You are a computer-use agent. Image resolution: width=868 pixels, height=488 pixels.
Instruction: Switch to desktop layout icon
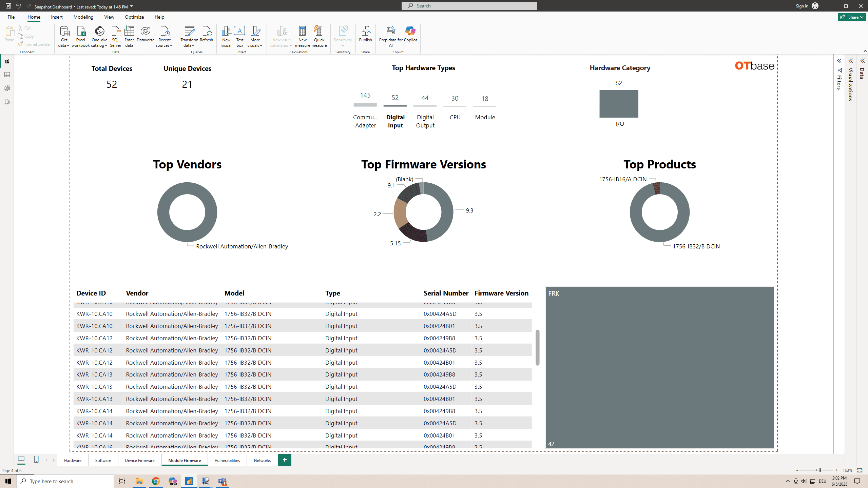[21, 460]
